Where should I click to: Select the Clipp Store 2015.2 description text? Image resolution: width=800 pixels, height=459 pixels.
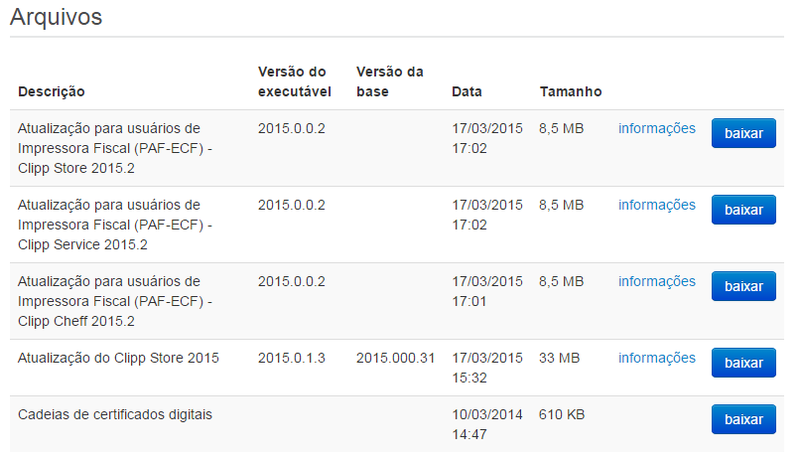(116, 148)
